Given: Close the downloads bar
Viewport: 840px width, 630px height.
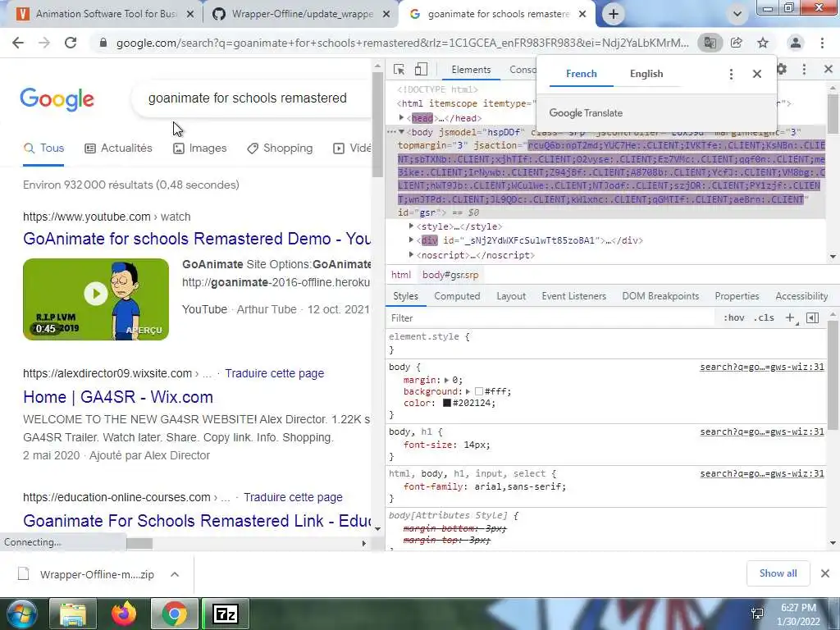Looking at the screenshot, I should pos(825,573).
